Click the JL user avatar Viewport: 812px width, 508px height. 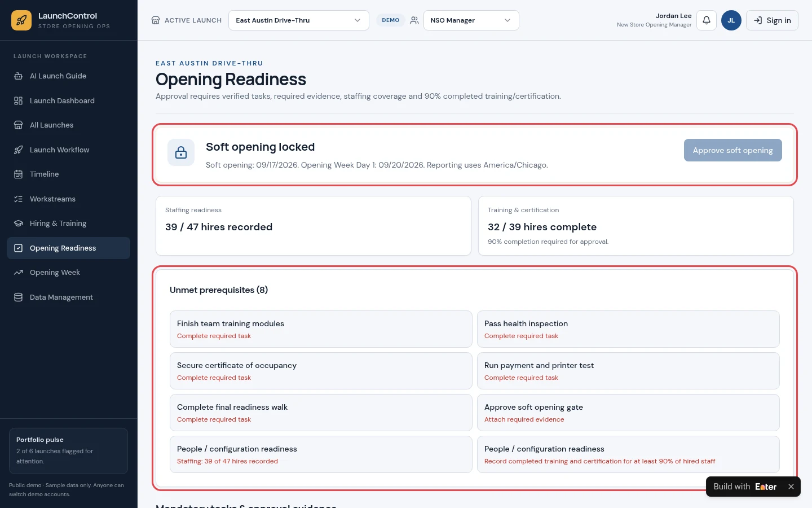(x=731, y=20)
